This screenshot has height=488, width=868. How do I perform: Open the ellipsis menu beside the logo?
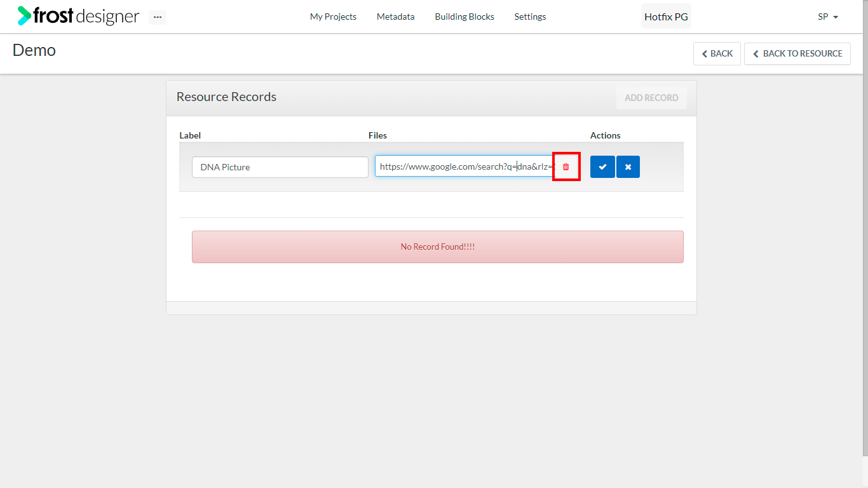(158, 17)
